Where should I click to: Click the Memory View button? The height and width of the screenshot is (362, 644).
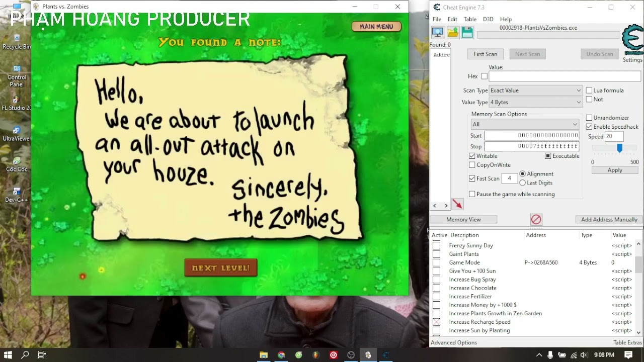[x=463, y=219]
